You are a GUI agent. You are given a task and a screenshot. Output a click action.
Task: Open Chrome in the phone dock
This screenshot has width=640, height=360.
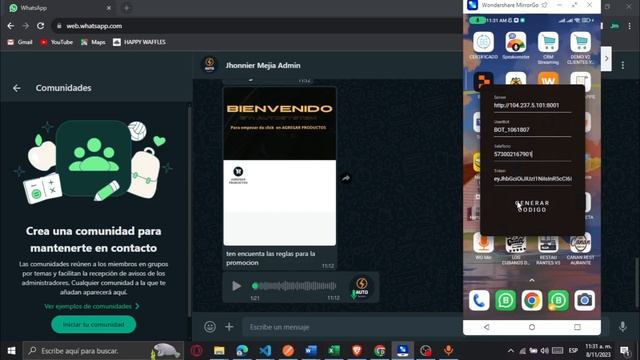pos(532,301)
